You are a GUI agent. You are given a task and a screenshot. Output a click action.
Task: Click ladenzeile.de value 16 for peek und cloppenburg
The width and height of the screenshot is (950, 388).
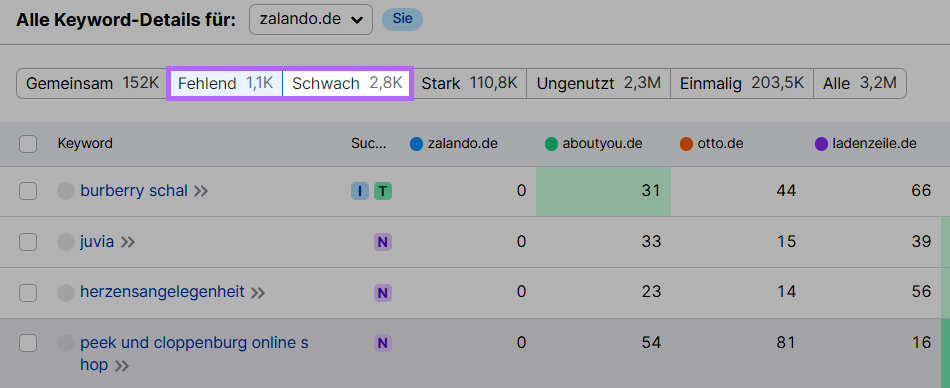pyautogui.click(x=921, y=343)
